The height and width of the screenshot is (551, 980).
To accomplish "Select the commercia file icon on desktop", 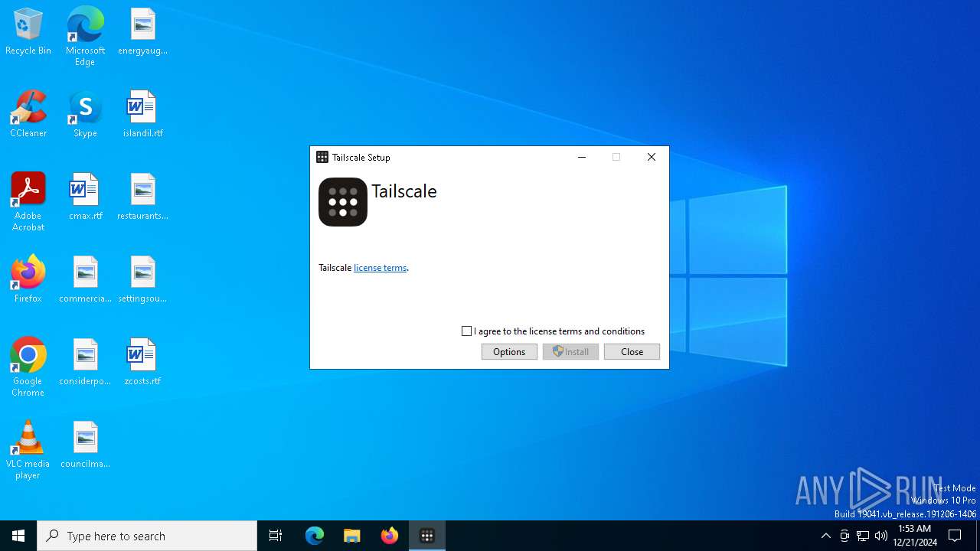I will coord(85,280).
